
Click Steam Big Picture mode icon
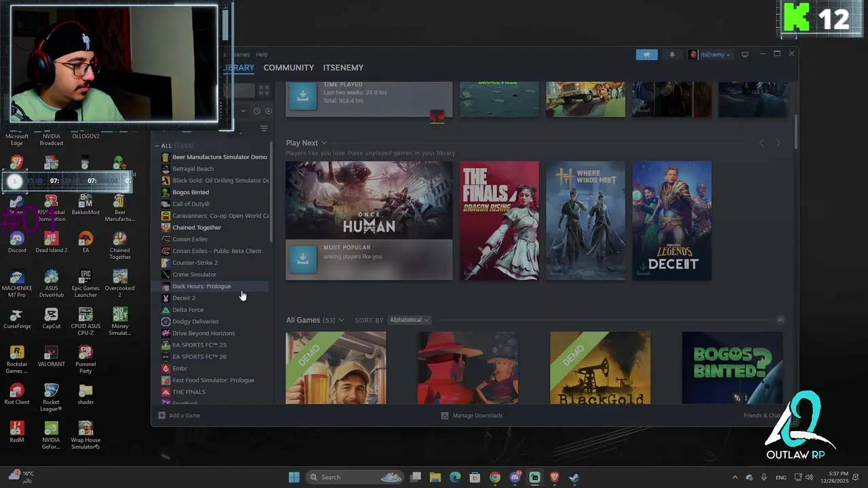tap(745, 55)
